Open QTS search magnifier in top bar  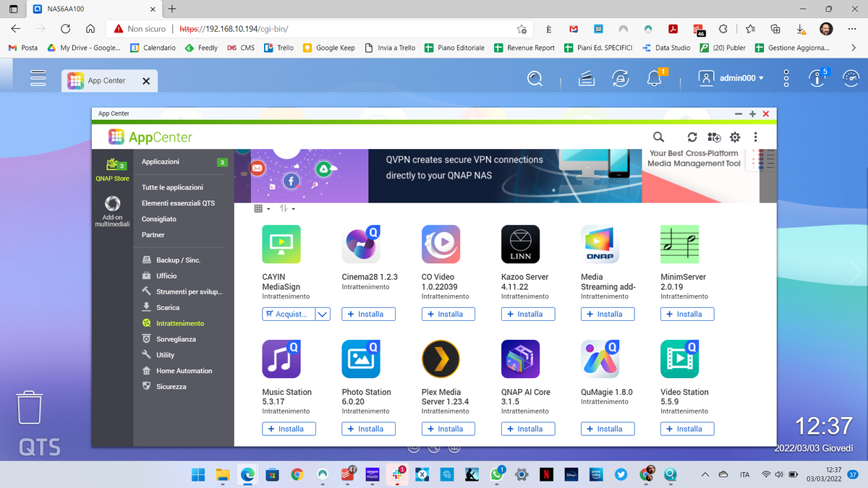pyautogui.click(x=535, y=78)
